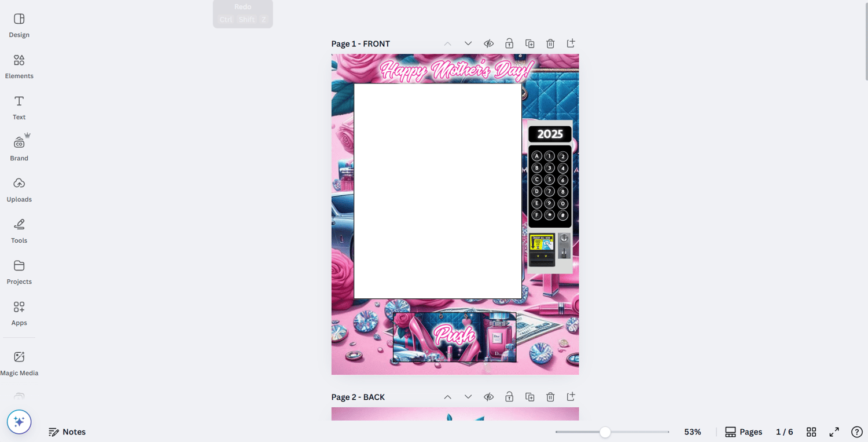Select the 2025 display graphic
The height and width of the screenshot is (442, 868).
tap(550, 134)
